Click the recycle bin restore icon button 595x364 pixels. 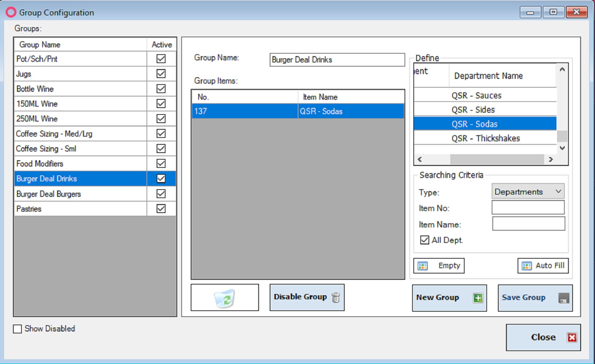coord(225,298)
